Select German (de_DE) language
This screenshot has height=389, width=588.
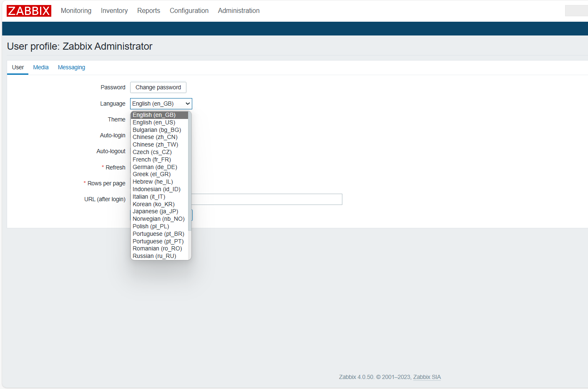point(159,167)
